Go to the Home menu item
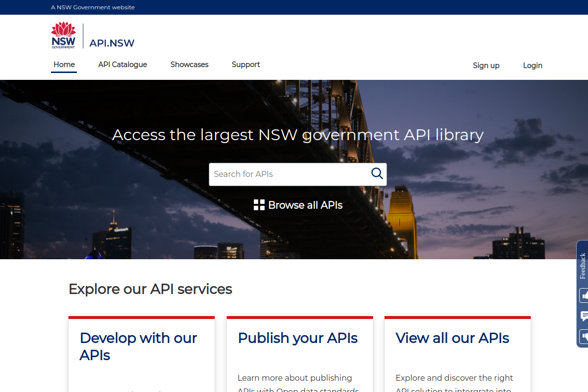The height and width of the screenshot is (392, 588). pyautogui.click(x=64, y=65)
